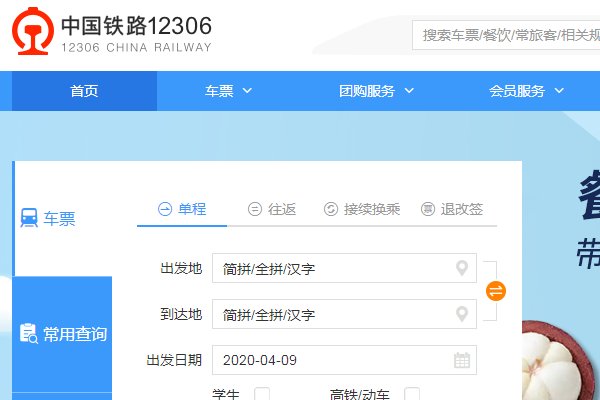Open the 车票 navigation menu
Image resolution: width=600 pixels, height=400 pixels.
click(x=219, y=91)
